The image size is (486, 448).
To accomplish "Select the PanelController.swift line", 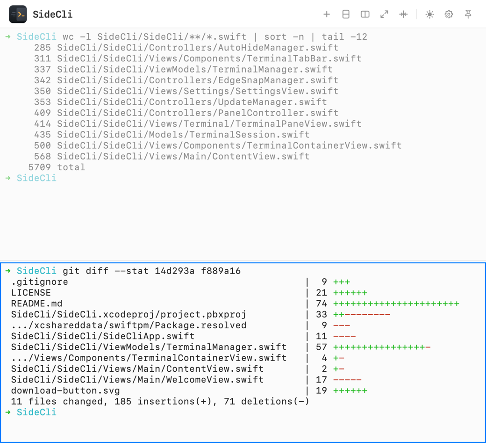I will (186, 113).
